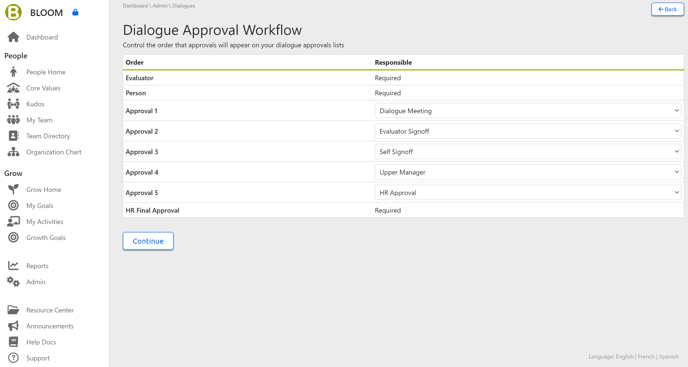Go to Team Directory in sidebar
Image resolution: width=688 pixels, height=367 pixels.
(x=48, y=136)
